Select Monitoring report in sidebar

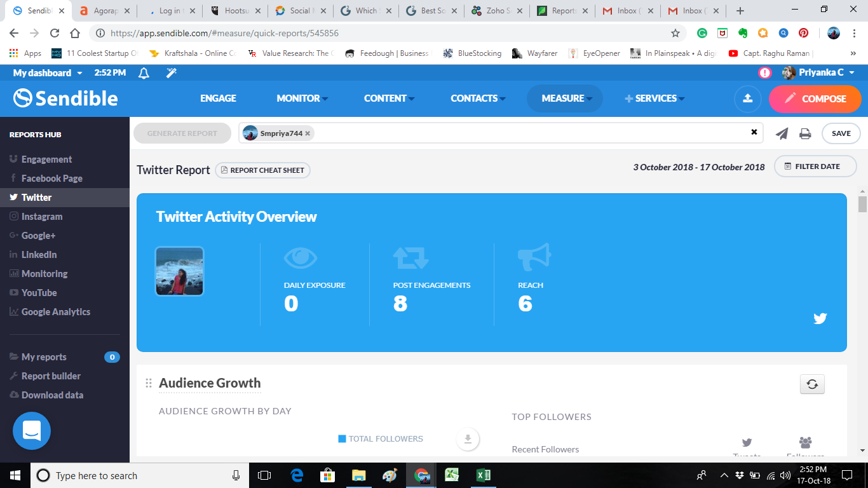pyautogui.click(x=44, y=274)
